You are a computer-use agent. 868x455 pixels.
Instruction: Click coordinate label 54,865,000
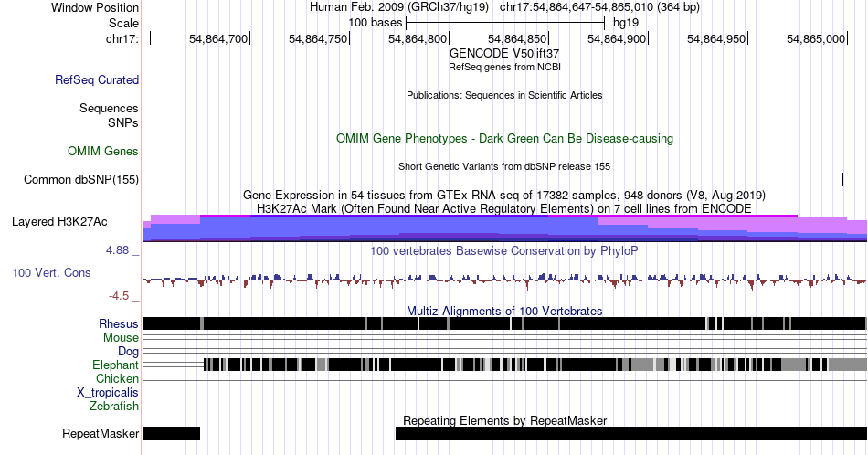pos(816,38)
